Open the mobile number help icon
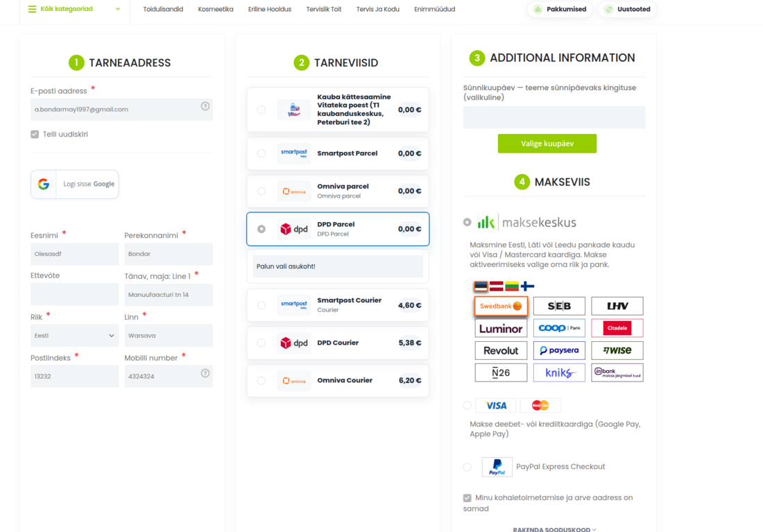Screen dimensions: 763x532 click(205, 373)
